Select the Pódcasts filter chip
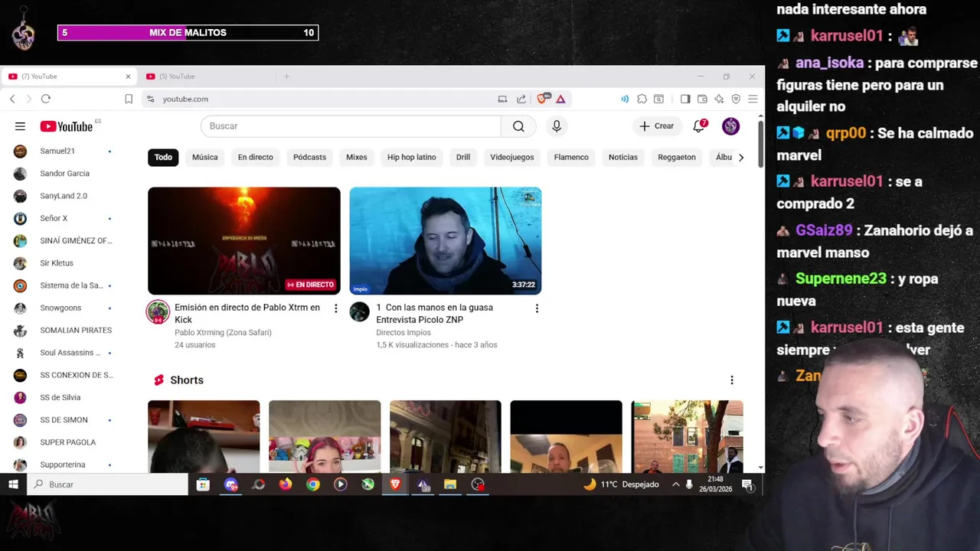 pyautogui.click(x=309, y=157)
